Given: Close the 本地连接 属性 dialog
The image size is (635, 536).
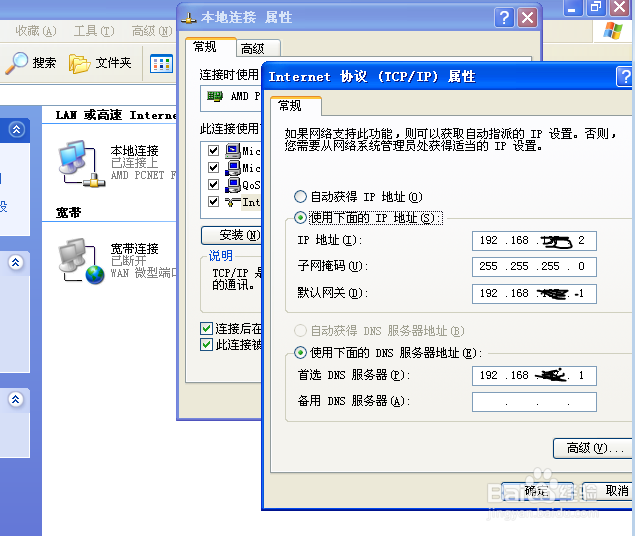Looking at the screenshot, I should 527,17.
